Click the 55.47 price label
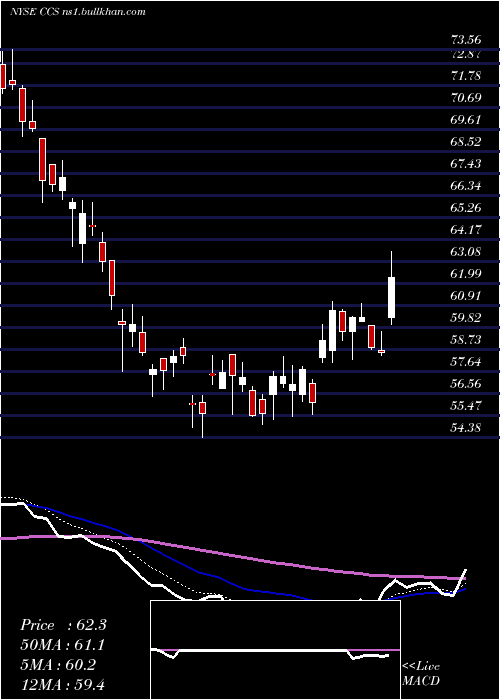Screen dimensions: 500x700 466,405
